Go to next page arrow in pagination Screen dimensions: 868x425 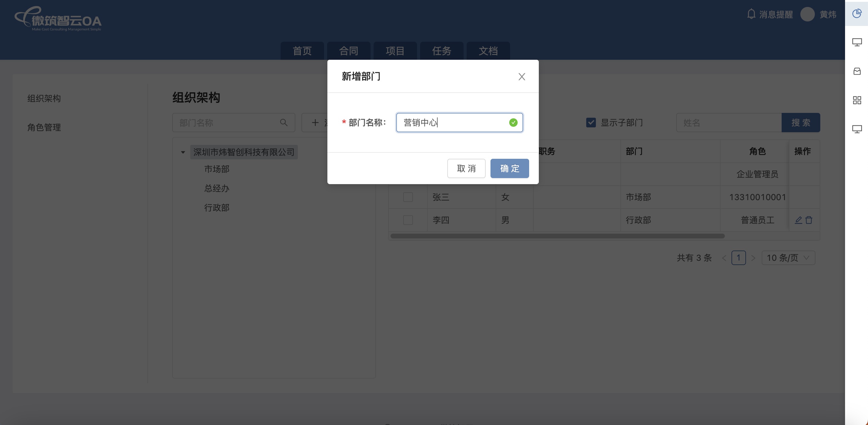tap(754, 258)
